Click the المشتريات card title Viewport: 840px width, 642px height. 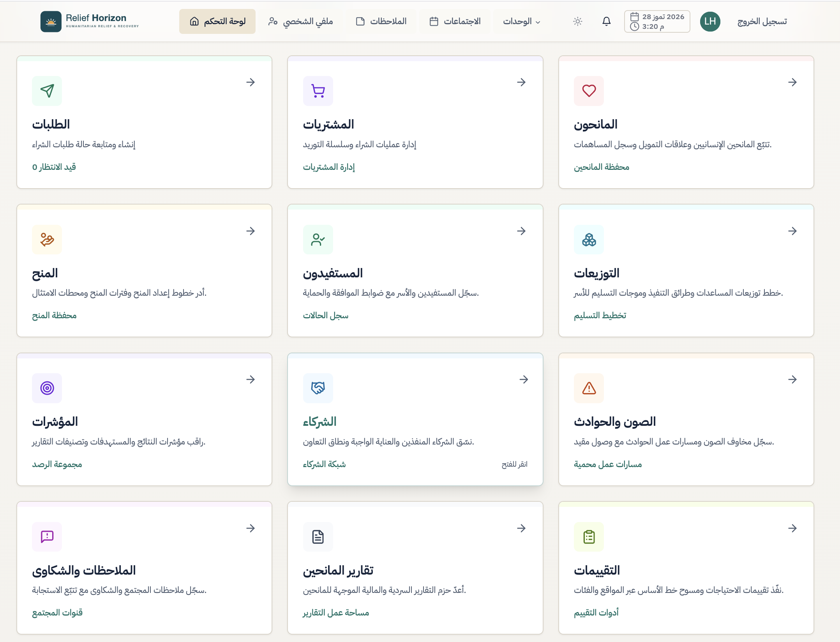click(x=328, y=125)
